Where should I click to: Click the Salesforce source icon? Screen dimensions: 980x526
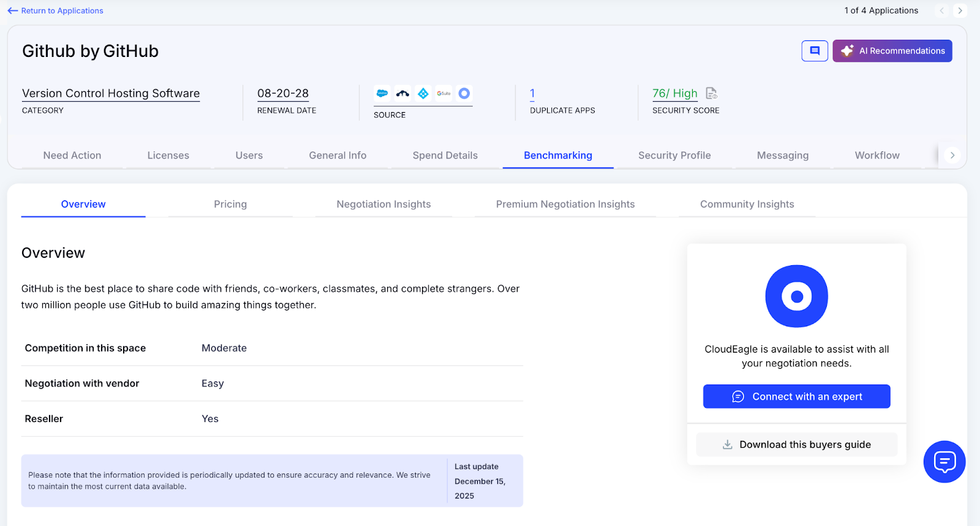click(382, 94)
